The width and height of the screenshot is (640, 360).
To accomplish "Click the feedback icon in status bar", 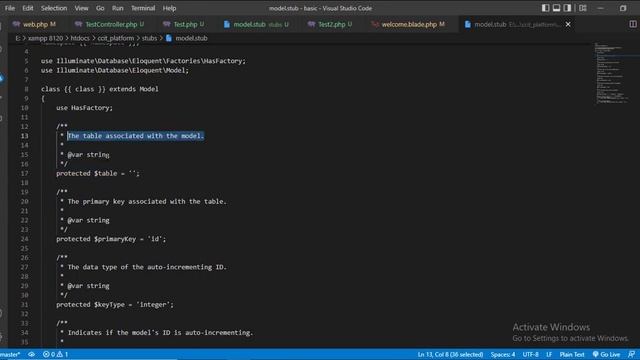I will pyautogui.click(x=631, y=354).
